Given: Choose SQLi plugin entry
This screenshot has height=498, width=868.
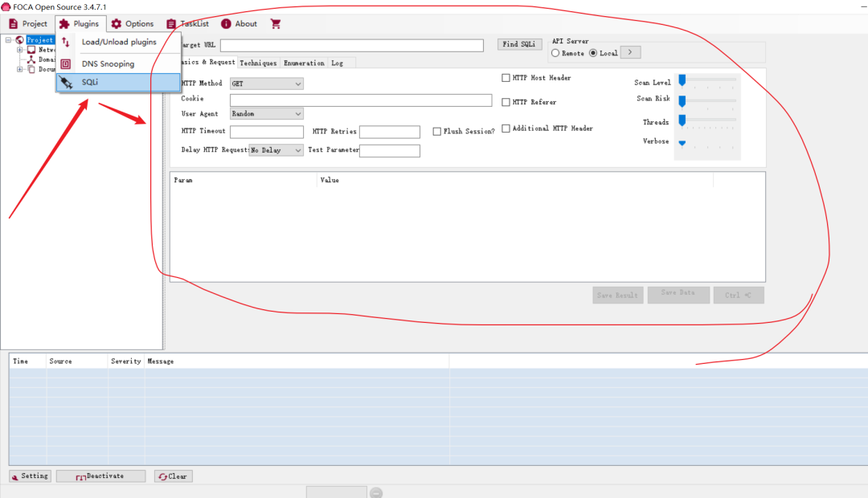Looking at the screenshot, I should pyautogui.click(x=119, y=82).
